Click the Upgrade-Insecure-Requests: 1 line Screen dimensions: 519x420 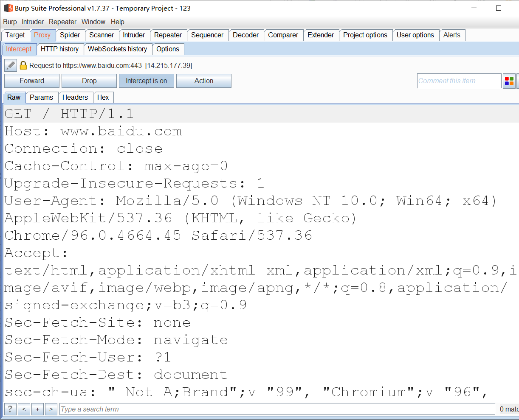pyautogui.click(x=135, y=183)
